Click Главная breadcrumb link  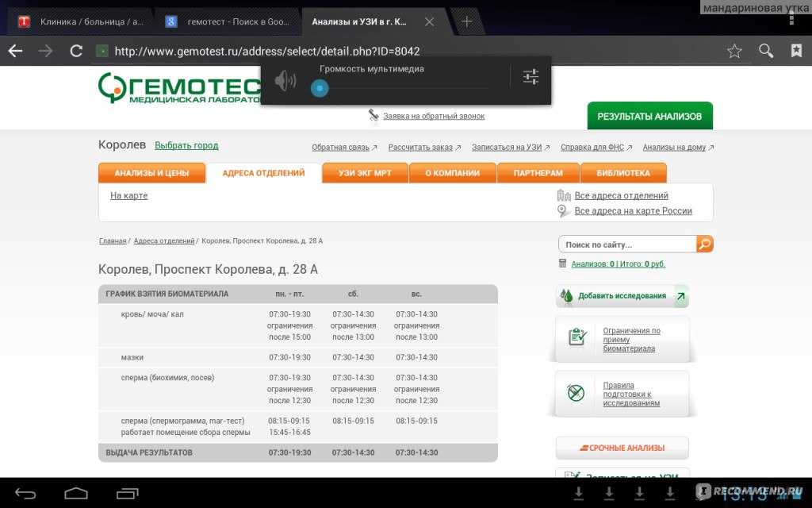113,241
